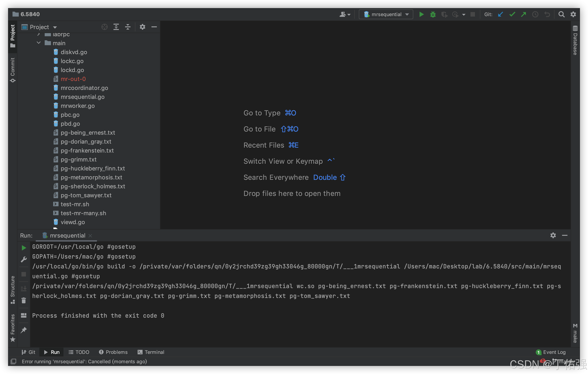Minimize the Run tool window
Viewport: 588px width, 374px height.
click(565, 235)
